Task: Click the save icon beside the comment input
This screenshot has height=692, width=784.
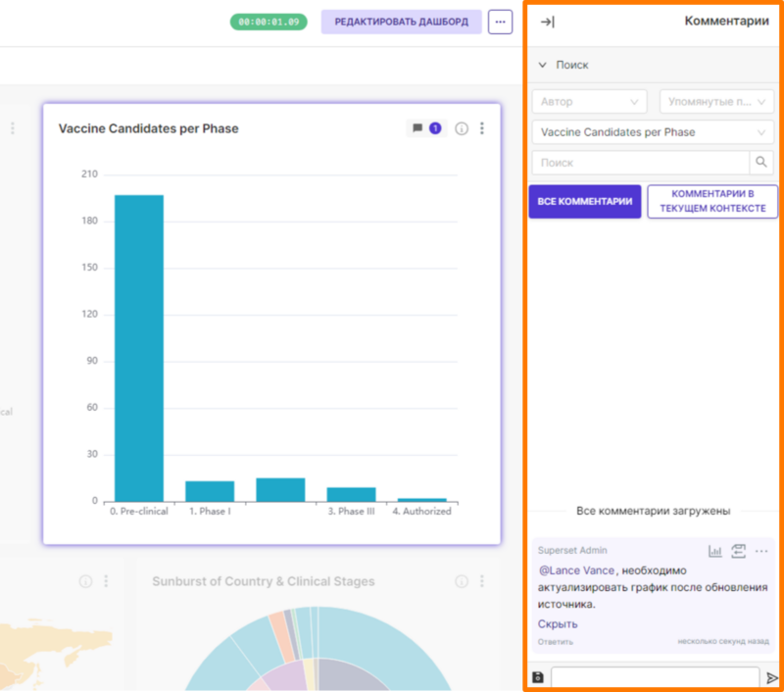Action: (x=538, y=677)
